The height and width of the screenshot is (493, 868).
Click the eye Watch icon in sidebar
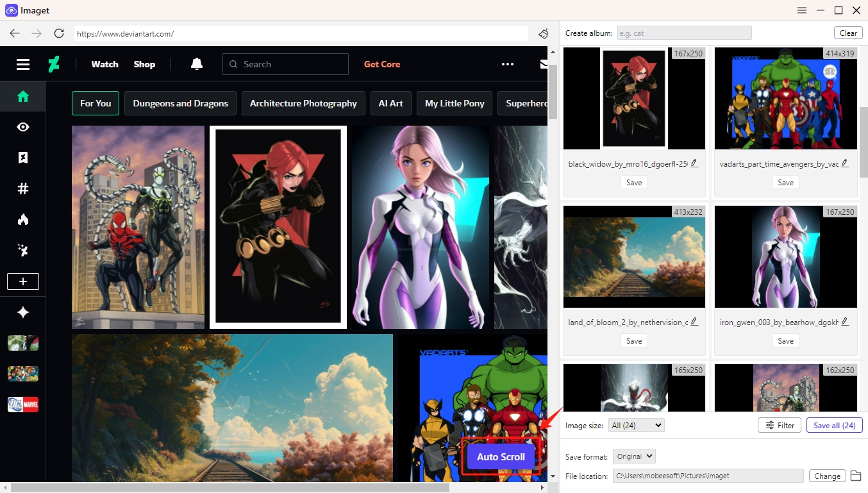23,127
